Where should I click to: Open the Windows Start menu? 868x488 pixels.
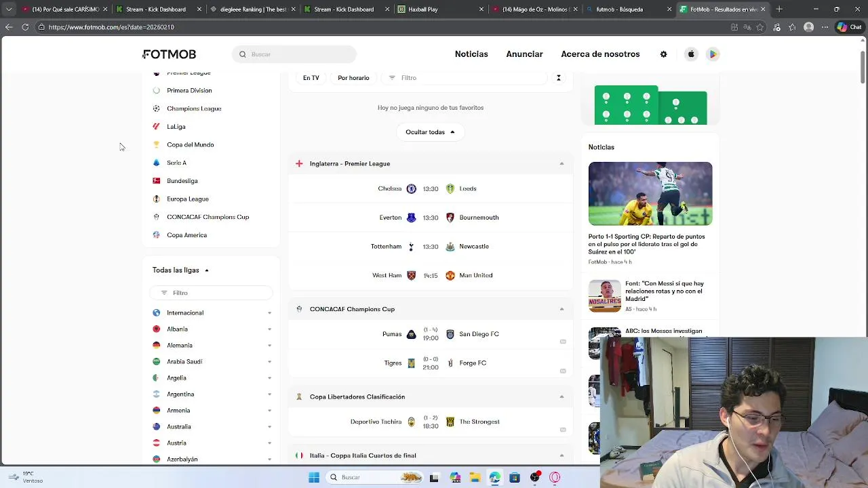[314, 477]
